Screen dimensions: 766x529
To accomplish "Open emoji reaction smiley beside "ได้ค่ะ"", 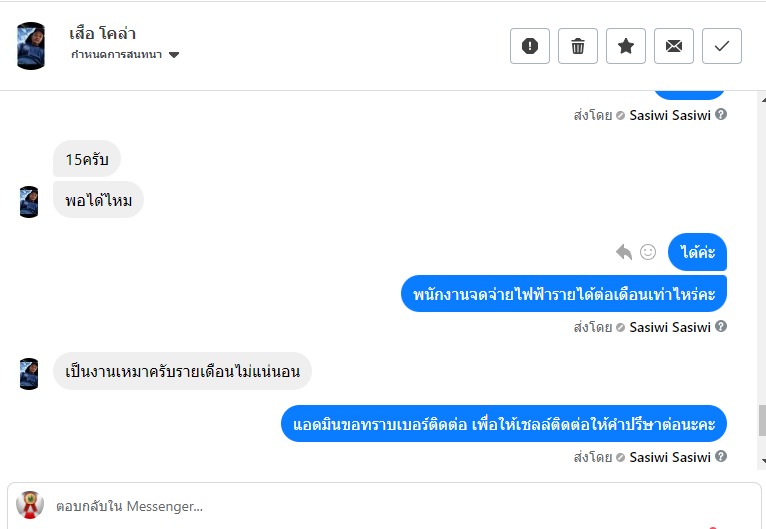I will tap(648, 252).
